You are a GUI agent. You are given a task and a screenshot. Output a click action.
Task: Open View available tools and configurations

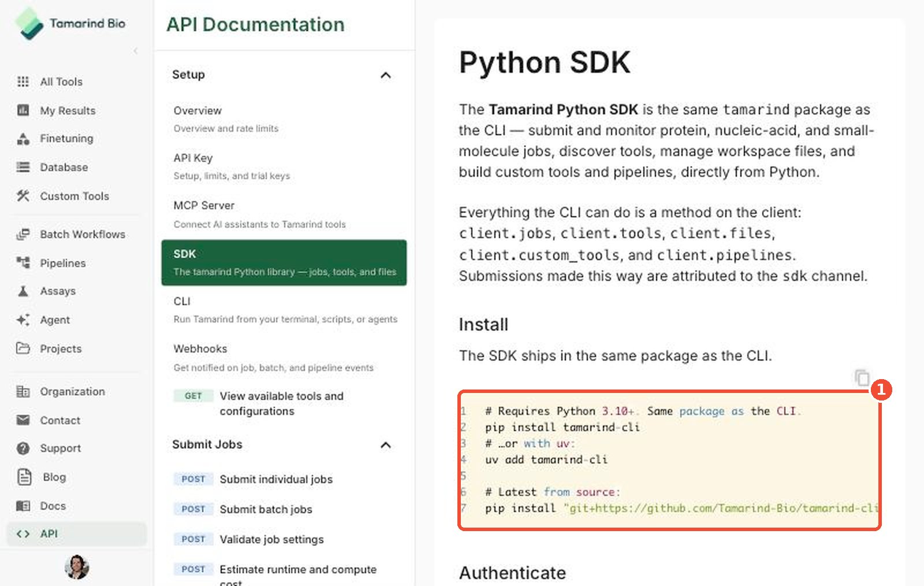tap(284, 403)
